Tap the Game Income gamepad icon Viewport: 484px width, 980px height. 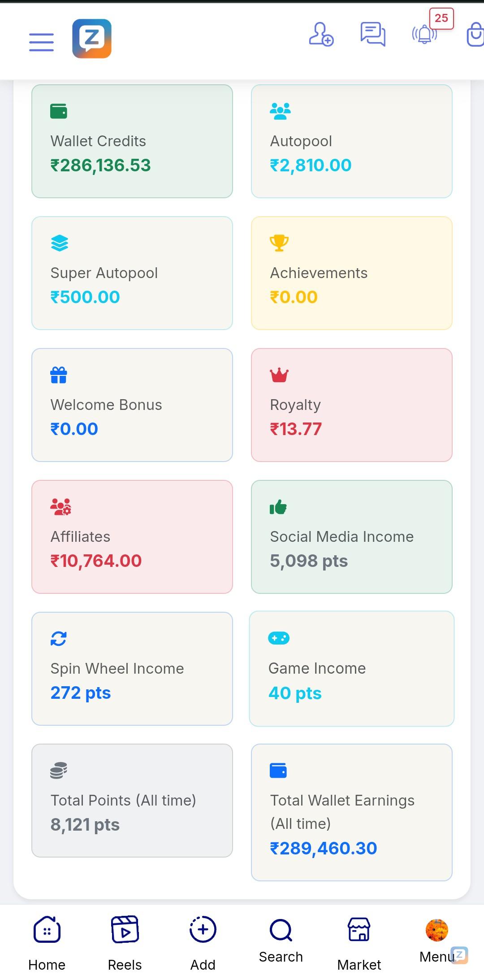[x=278, y=638]
